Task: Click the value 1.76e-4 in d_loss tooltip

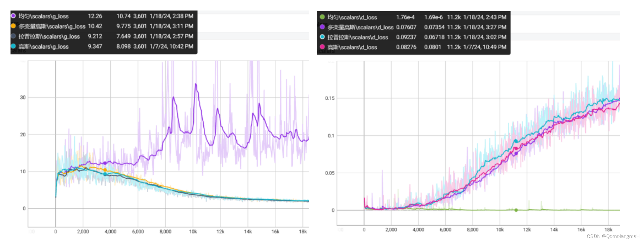Action: click(x=405, y=17)
